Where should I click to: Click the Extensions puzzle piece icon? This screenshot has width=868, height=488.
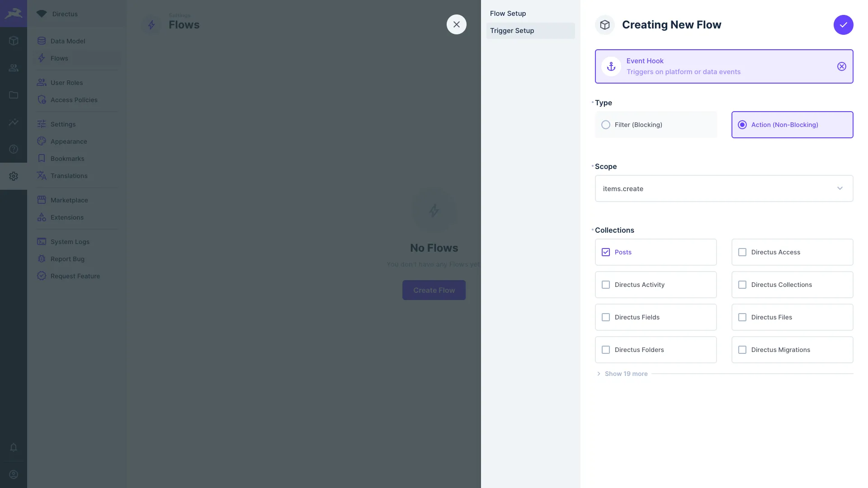42,217
